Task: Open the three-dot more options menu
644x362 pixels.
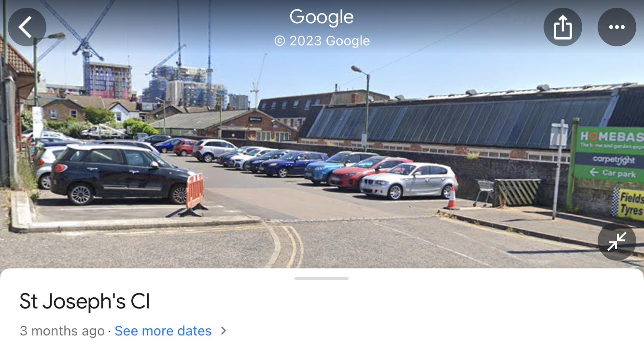Action: point(617,27)
